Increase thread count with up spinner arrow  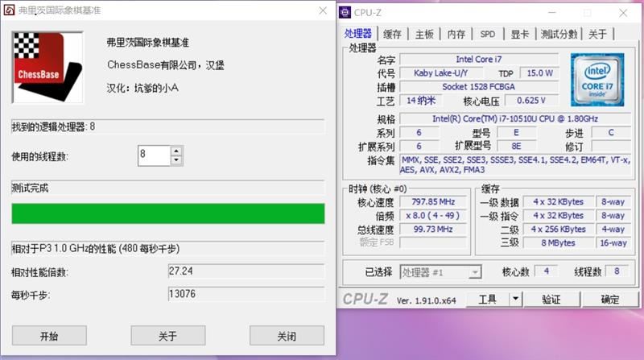[176, 151]
